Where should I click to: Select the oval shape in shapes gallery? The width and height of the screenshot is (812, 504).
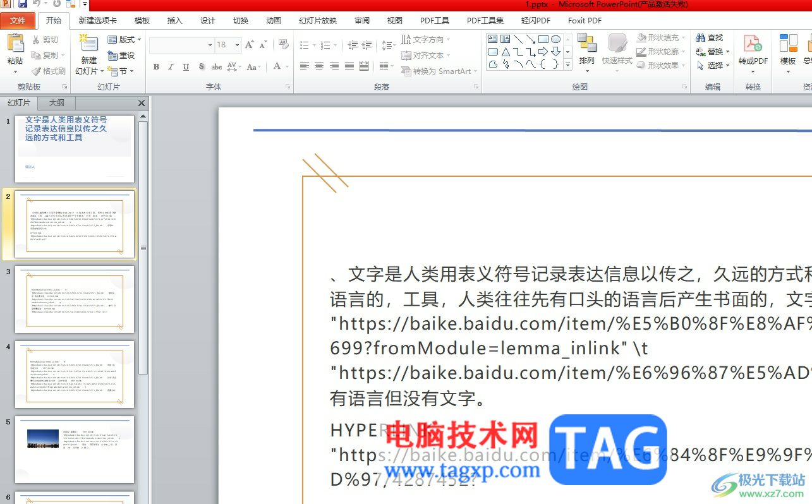[x=555, y=39]
